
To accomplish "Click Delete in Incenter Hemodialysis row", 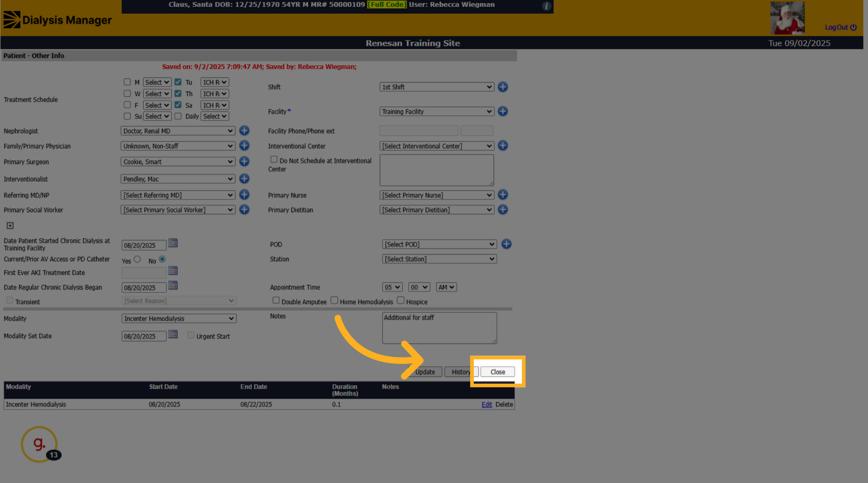I will 504,404.
